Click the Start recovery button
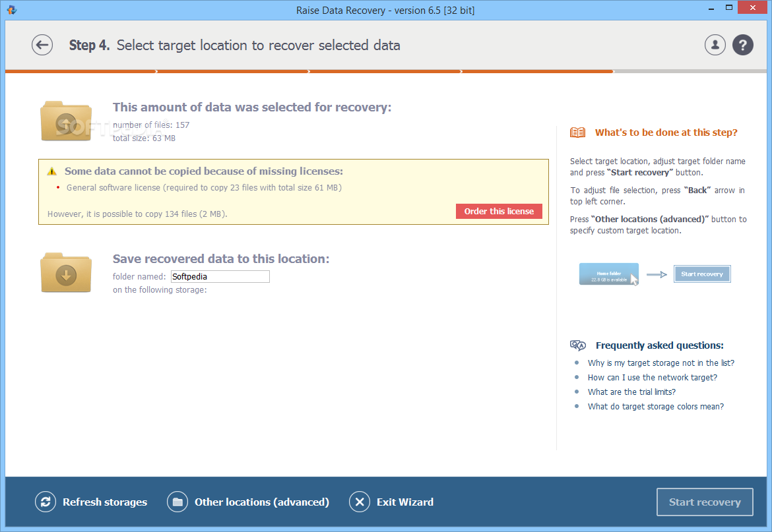The height and width of the screenshot is (532, 772). [x=705, y=502]
